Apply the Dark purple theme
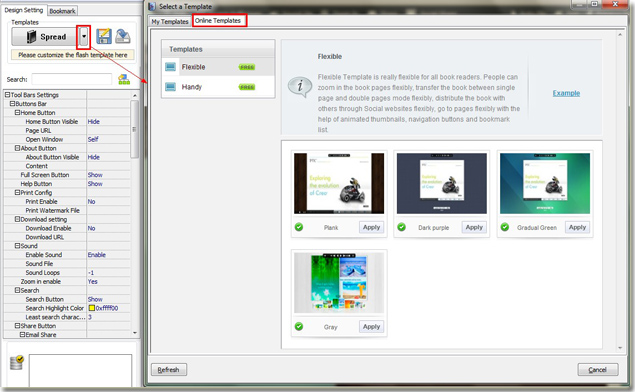 [x=474, y=227]
